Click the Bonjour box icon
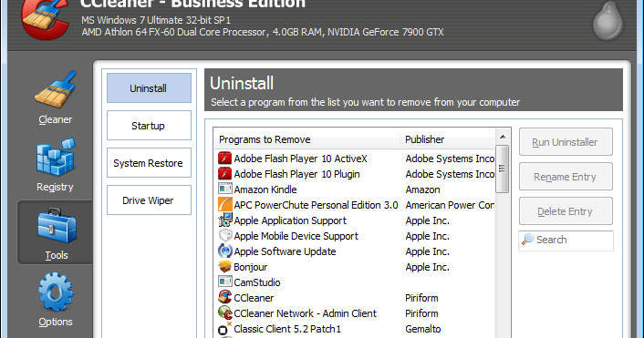This screenshot has height=338, width=644. (x=224, y=267)
